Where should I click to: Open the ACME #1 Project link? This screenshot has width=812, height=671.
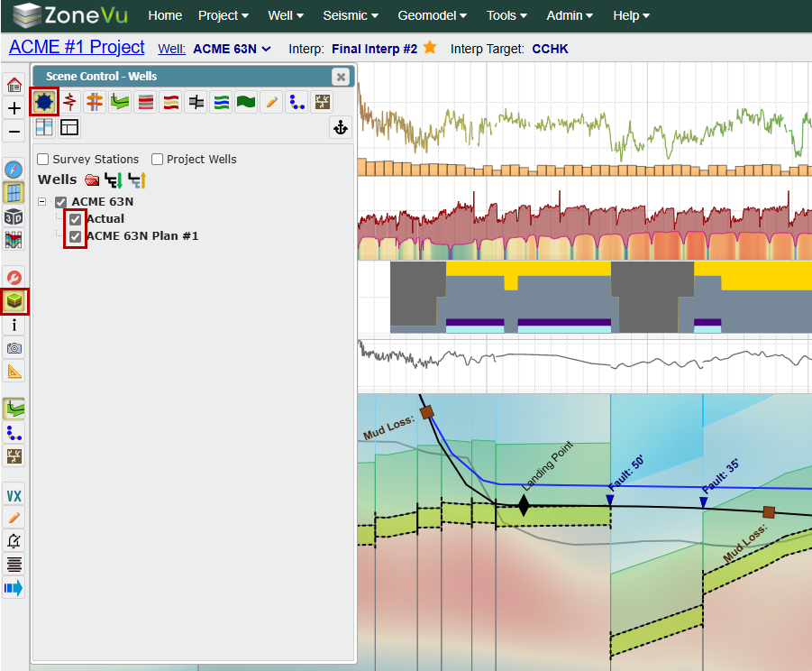77,47
